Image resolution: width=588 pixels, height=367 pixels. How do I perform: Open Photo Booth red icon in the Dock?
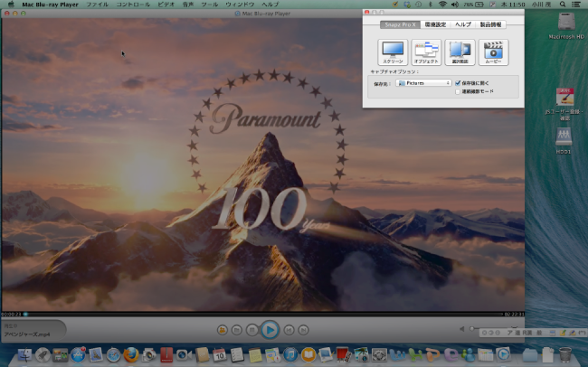pyautogui.click(x=344, y=354)
